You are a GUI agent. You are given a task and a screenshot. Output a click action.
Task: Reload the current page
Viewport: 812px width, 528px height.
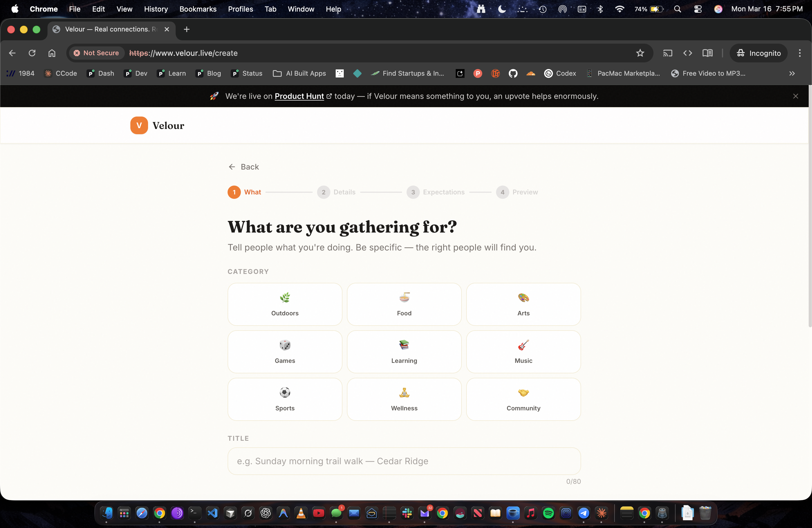click(32, 53)
